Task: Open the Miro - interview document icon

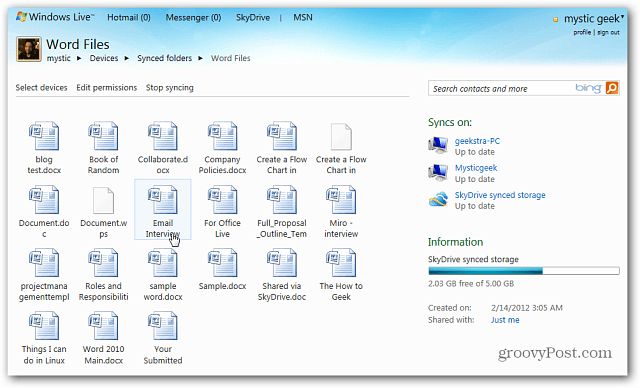Action: 341,200
